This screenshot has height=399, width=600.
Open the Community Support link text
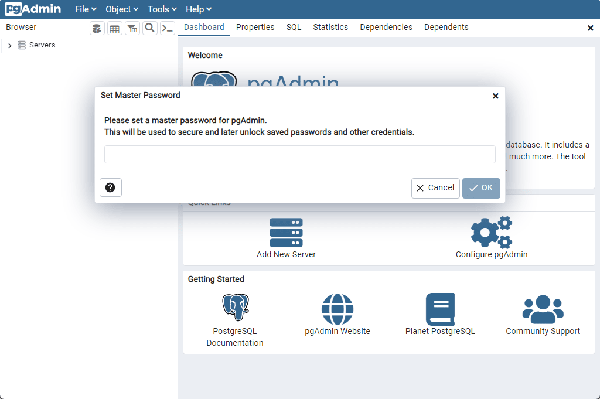pos(543,331)
